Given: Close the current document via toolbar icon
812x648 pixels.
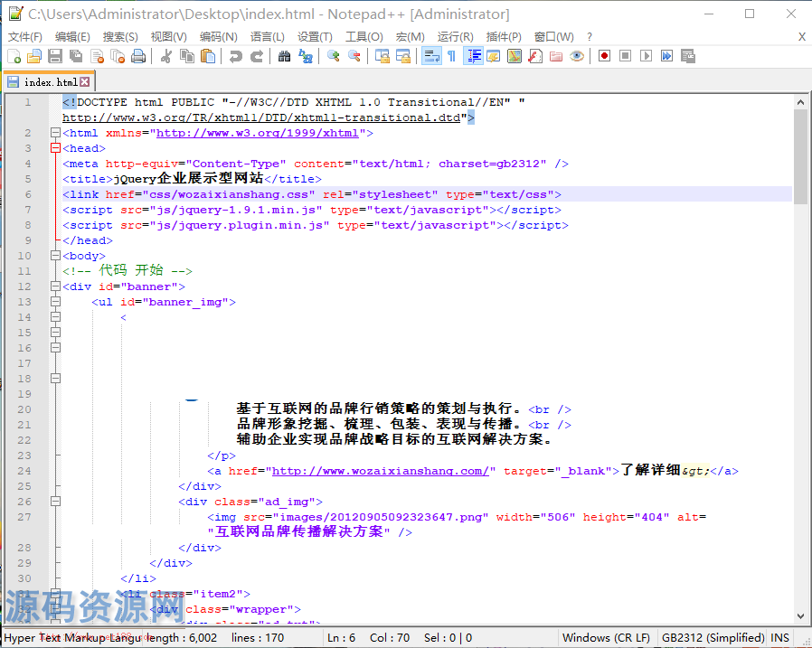Looking at the screenshot, I should tap(97, 56).
